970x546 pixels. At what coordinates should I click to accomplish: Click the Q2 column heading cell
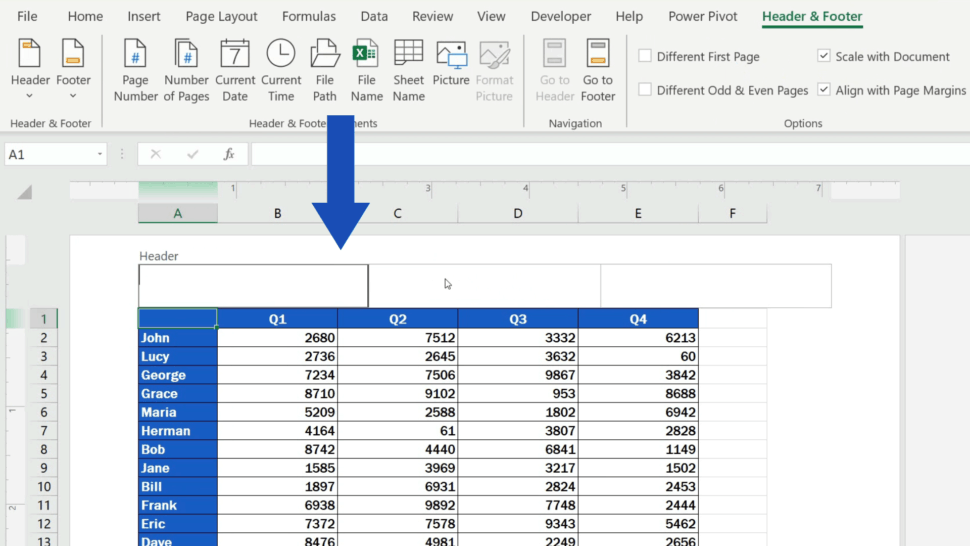pyautogui.click(x=397, y=318)
